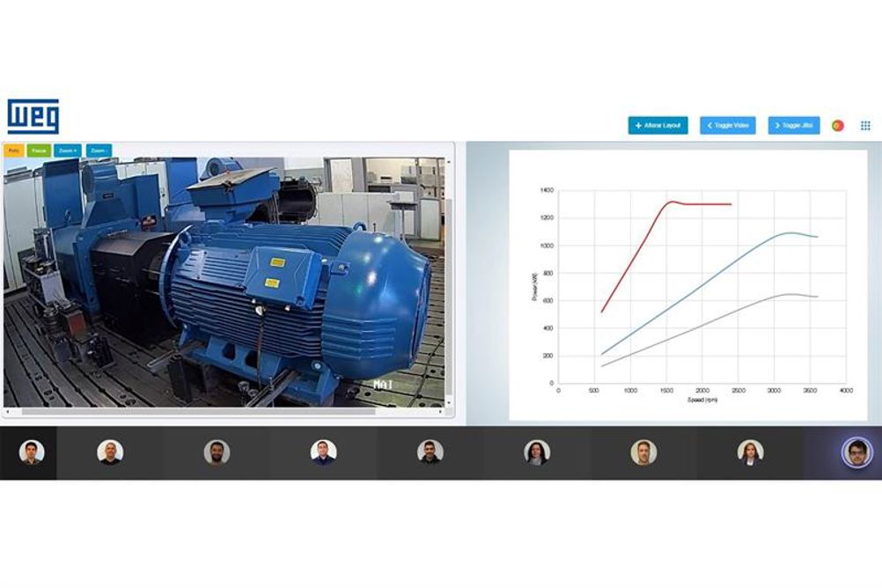Click the WEG logo
Viewport: 882px width, 588px height.
click(x=33, y=116)
